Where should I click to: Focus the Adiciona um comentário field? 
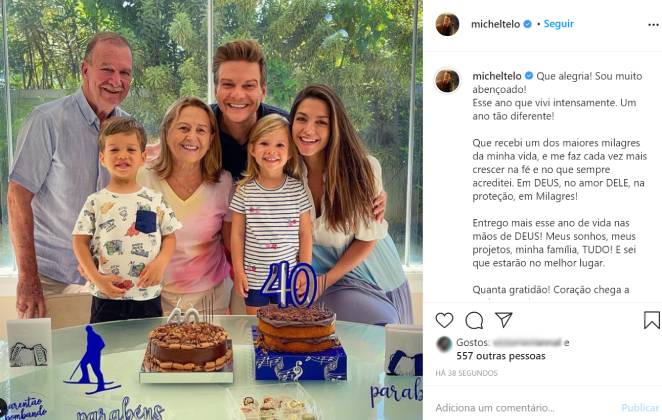coord(526,408)
